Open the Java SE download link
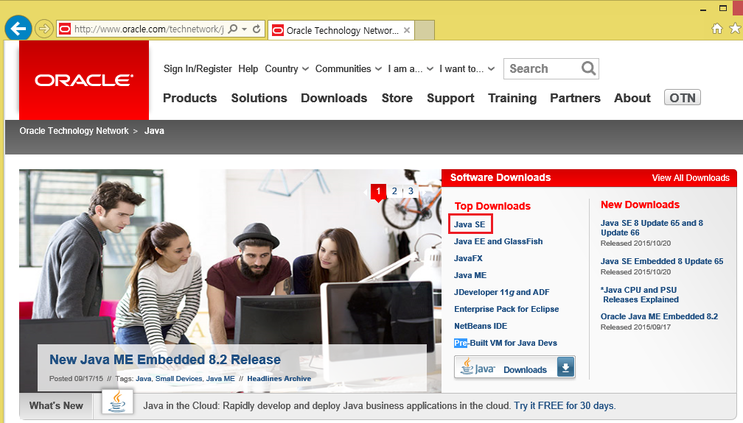This screenshot has width=743, height=423. 470,225
